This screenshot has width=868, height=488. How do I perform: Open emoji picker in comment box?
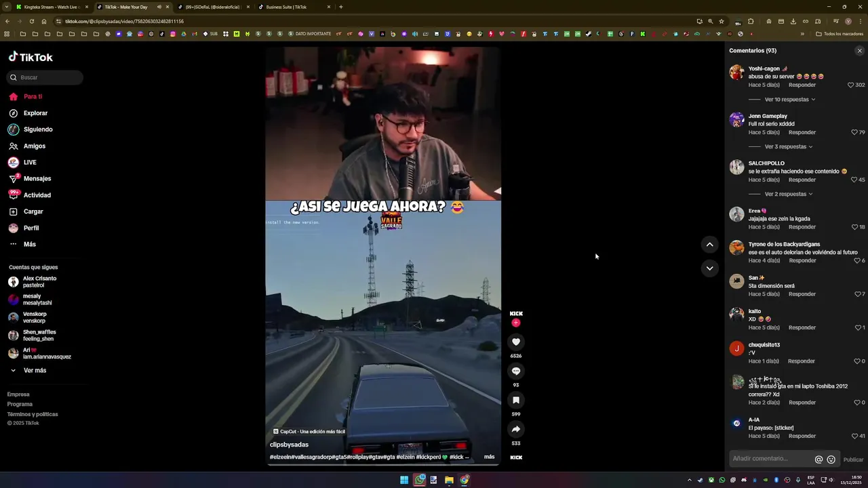pyautogui.click(x=831, y=460)
